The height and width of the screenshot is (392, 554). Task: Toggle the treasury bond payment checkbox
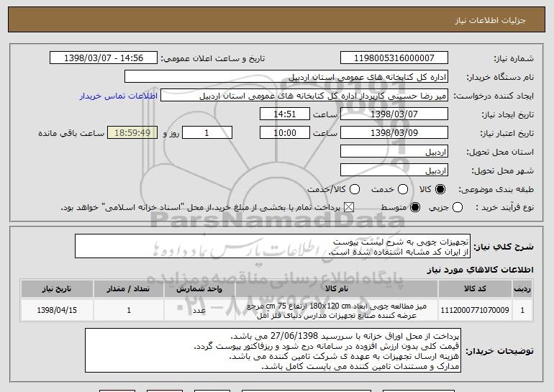tap(349, 207)
